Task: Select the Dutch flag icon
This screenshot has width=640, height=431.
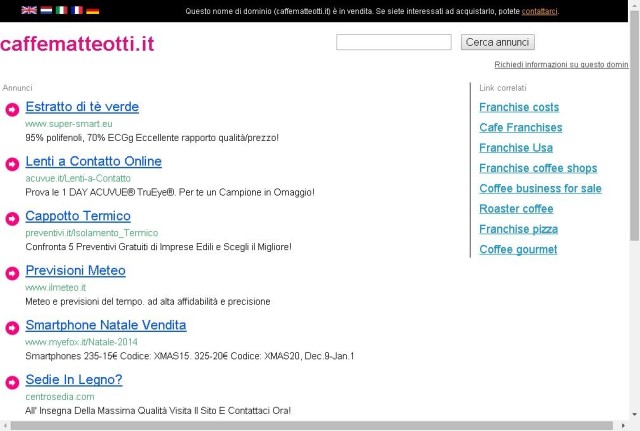Action: coord(46,10)
